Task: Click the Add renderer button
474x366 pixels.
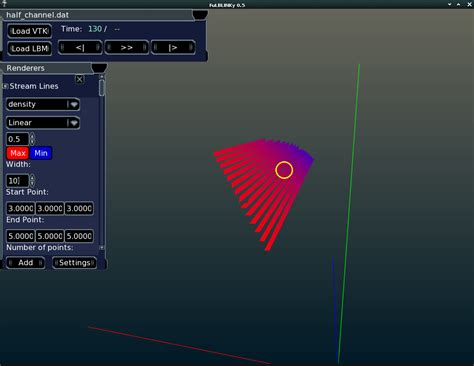Action: (x=26, y=263)
